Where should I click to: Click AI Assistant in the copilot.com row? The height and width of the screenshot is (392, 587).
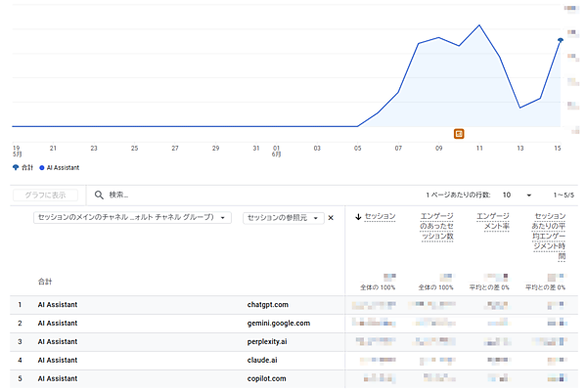click(x=58, y=378)
